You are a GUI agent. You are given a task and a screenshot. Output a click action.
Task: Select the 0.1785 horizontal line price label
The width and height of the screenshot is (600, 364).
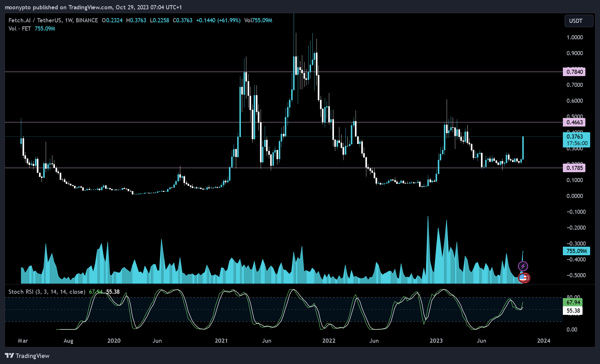click(574, 168)
